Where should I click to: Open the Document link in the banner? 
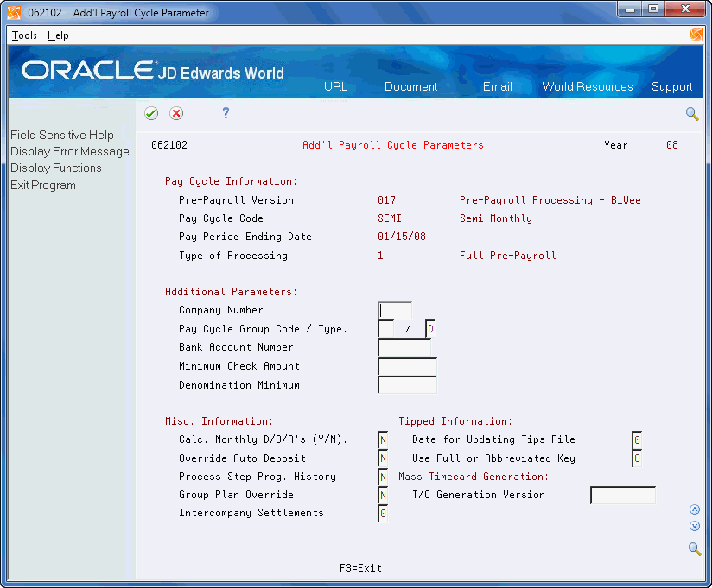click(x=411, y=86)
